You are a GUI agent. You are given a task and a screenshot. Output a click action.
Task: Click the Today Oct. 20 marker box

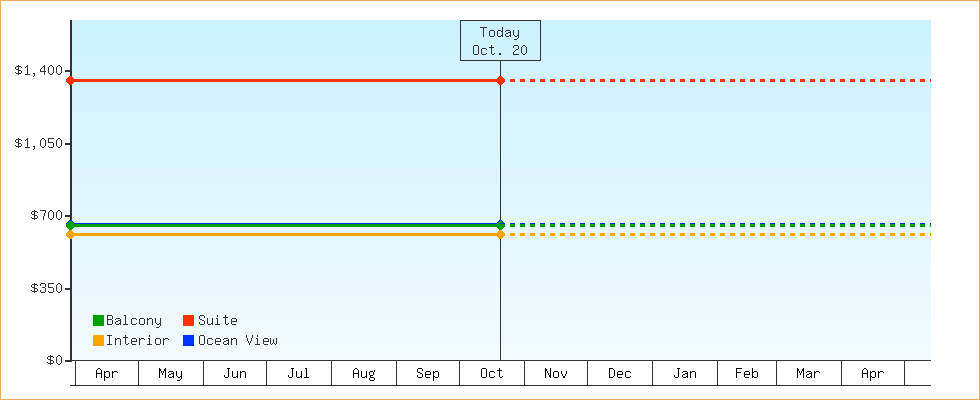(x=500, y=41)
